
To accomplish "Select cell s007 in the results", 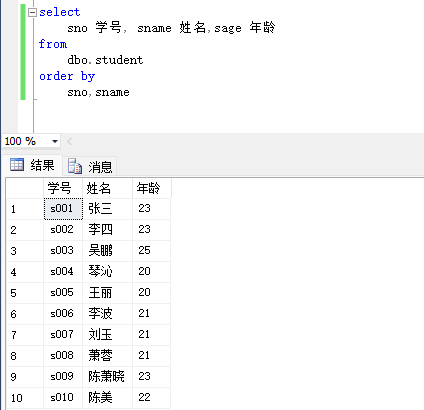I will coord(63,335).
